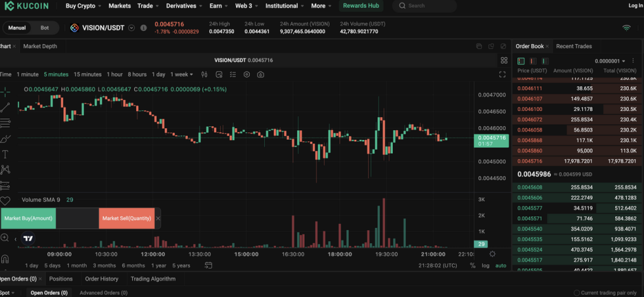Close the Order Book tab

[x=547, y=46]
